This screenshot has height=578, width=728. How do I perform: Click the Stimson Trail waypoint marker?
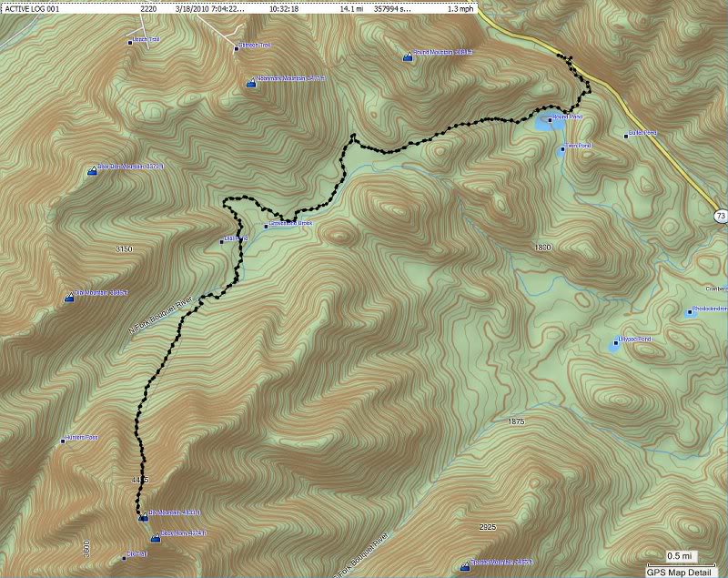pyautogui.click(x=236, y=47)
